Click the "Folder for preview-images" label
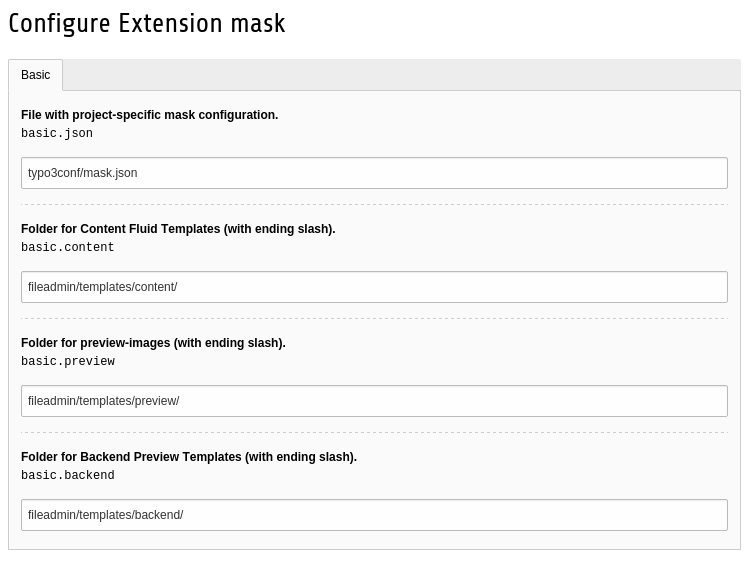This screenshot has height=565, width=750. (x=153, y=343)
